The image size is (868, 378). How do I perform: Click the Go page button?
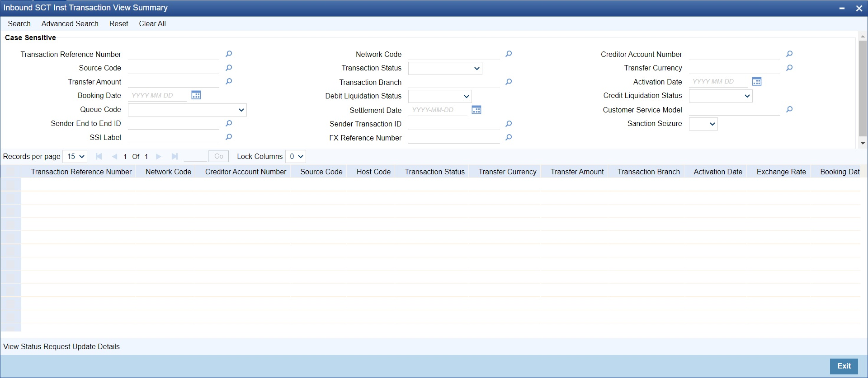219,156
